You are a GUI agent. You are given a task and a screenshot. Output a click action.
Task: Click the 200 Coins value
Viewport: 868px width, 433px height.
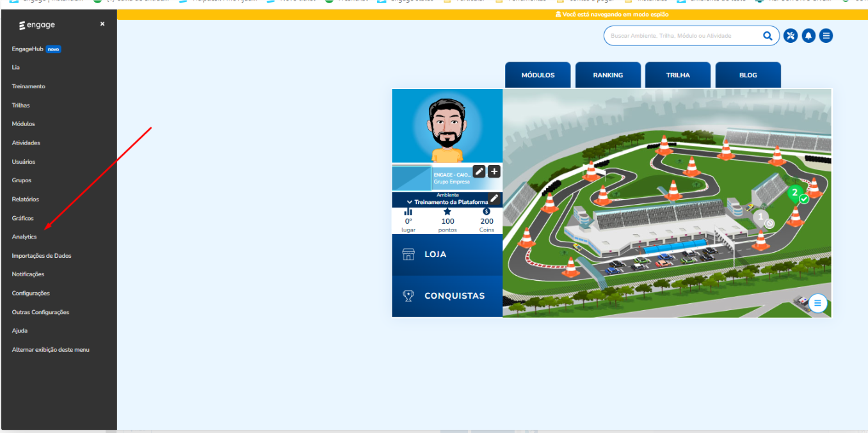click(486, 221)
